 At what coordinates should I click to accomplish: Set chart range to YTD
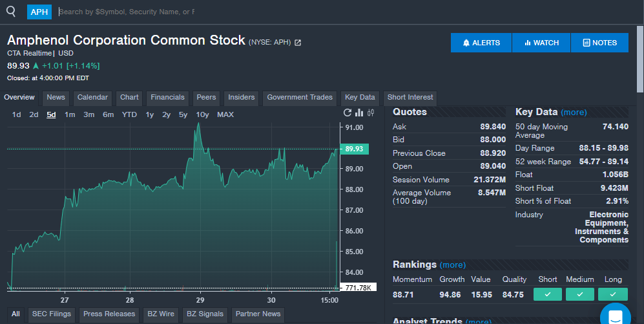(x=129, y=114)
